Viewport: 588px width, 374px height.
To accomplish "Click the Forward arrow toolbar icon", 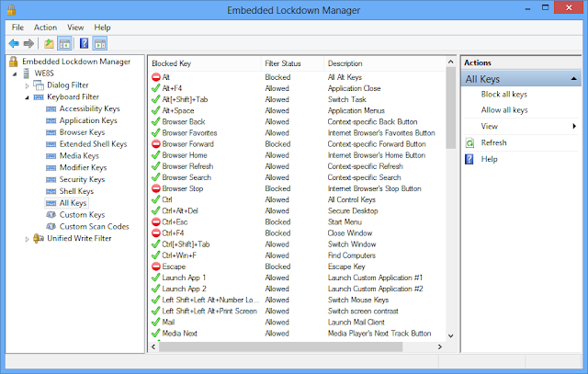I will pyautogui.click(x=28, y=43).
